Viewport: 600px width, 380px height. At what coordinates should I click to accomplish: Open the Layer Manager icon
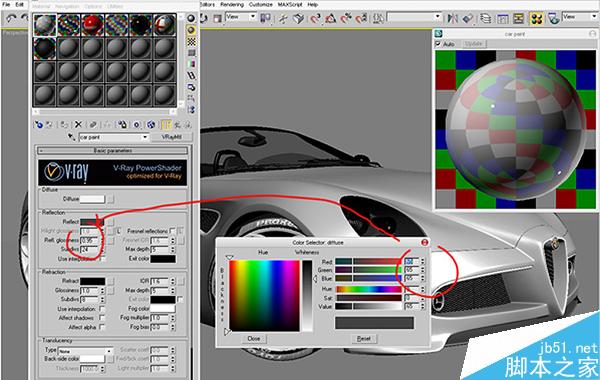coord(486,18)
